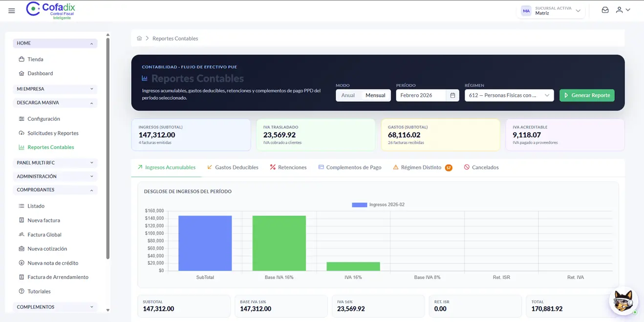Expand the MI EMPRESA sidebar section
644x322 pixels.
[55, 89]
